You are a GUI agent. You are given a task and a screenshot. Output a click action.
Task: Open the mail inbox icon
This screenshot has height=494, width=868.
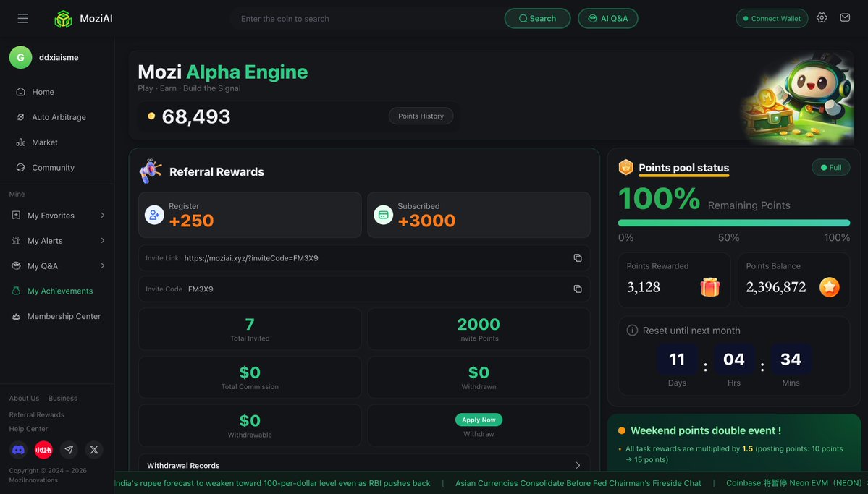845,17
